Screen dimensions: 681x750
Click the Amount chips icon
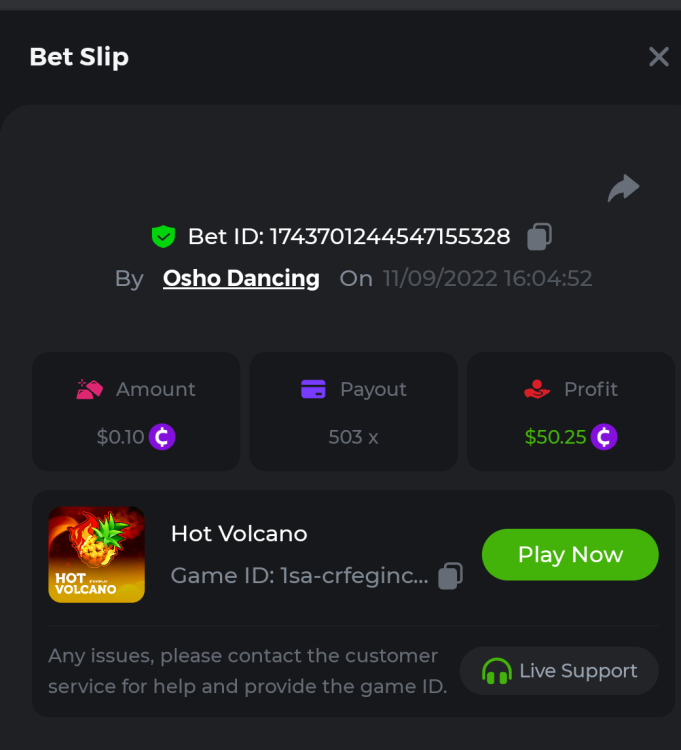pos(90,389)
